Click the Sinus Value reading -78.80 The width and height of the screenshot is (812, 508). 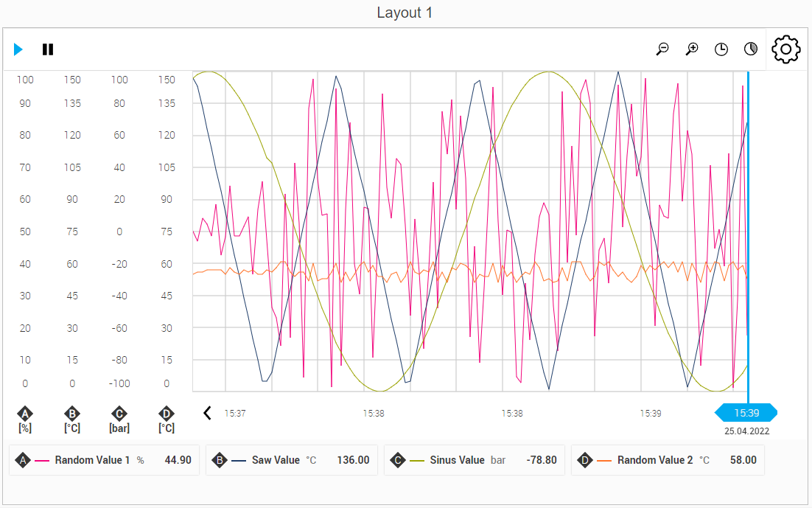[x=542, y=460]
